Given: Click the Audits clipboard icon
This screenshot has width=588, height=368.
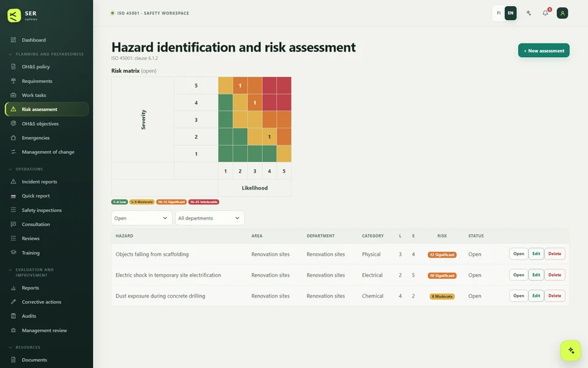Looking at the screenshot, I should click(x=13, y=316).
